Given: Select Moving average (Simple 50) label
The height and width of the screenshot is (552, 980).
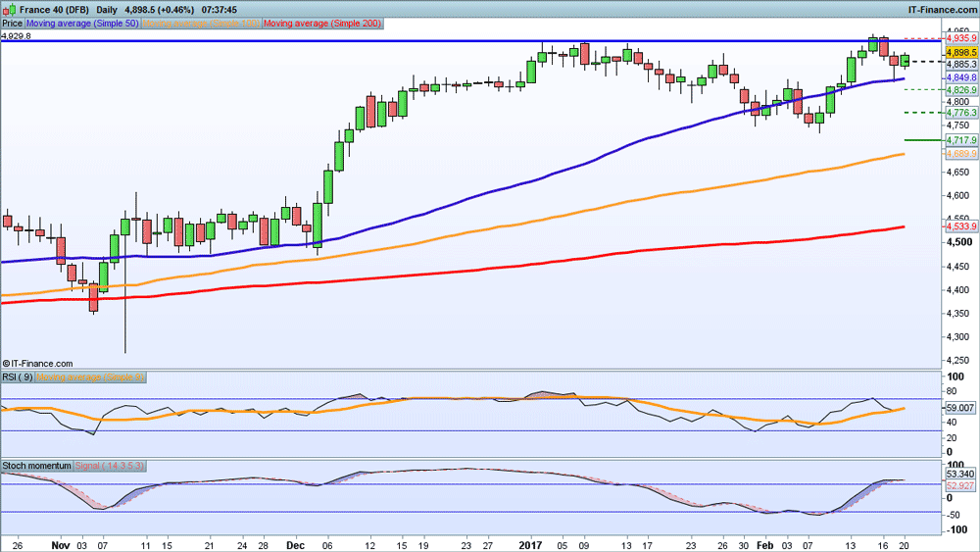Looking at the screenshot, I should pyautogui.click(x=82, y=24).
